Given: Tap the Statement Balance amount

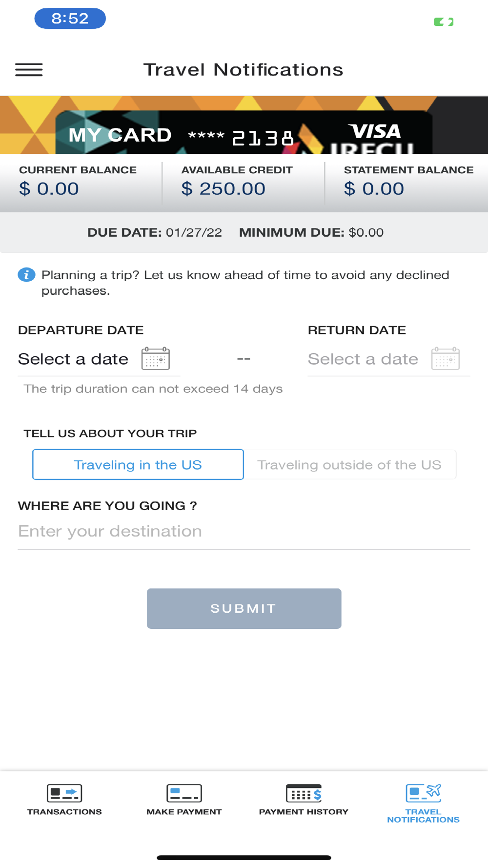Looking at the screenshot, I should click(374, 189).
